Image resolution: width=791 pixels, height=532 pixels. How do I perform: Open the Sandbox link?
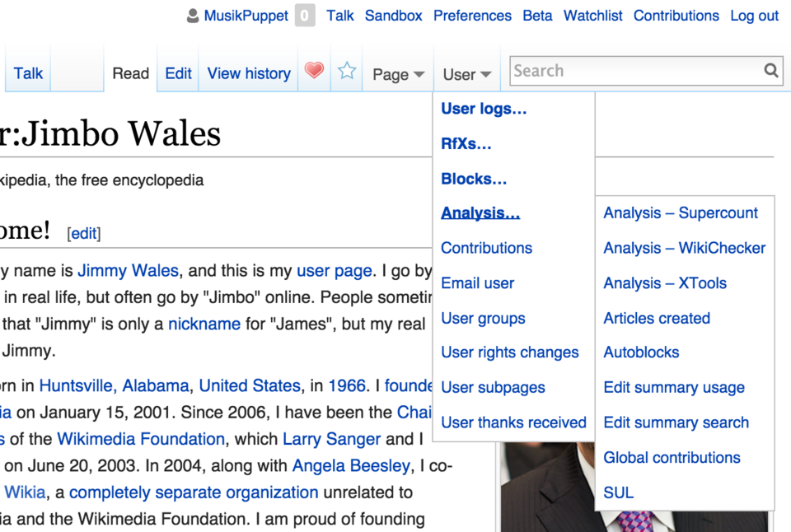394,16
